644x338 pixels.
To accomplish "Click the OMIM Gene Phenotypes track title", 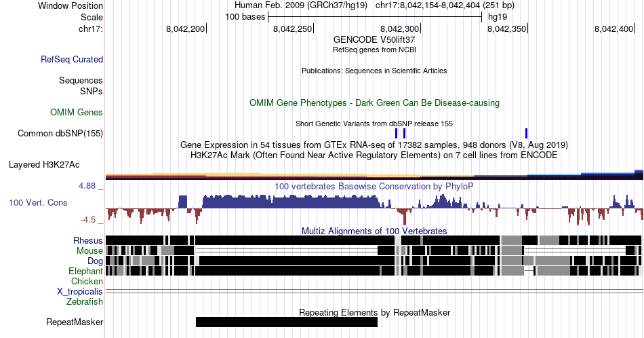I will 374,102.
